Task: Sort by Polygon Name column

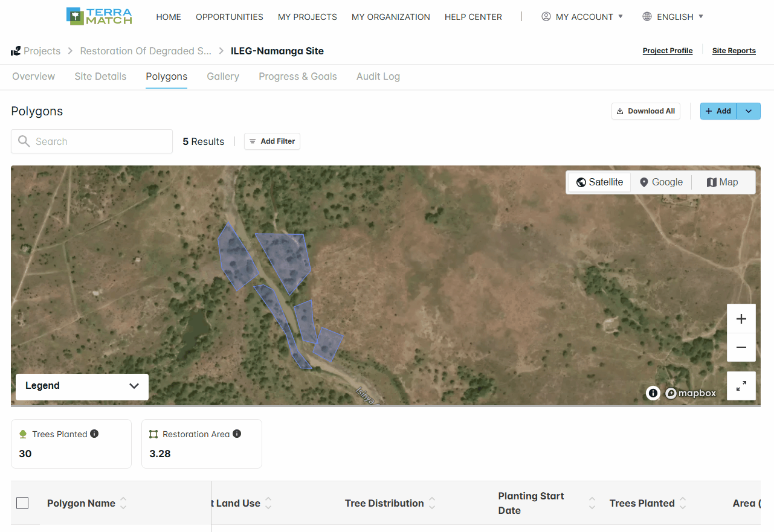Action: tap(123, 503)
